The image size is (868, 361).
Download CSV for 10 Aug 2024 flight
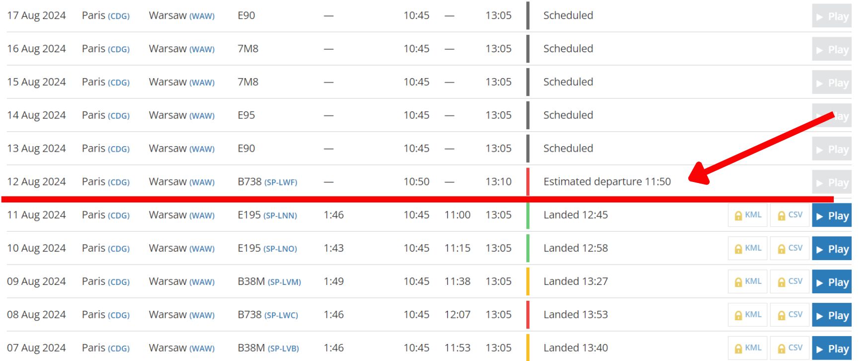click(790, 249)
